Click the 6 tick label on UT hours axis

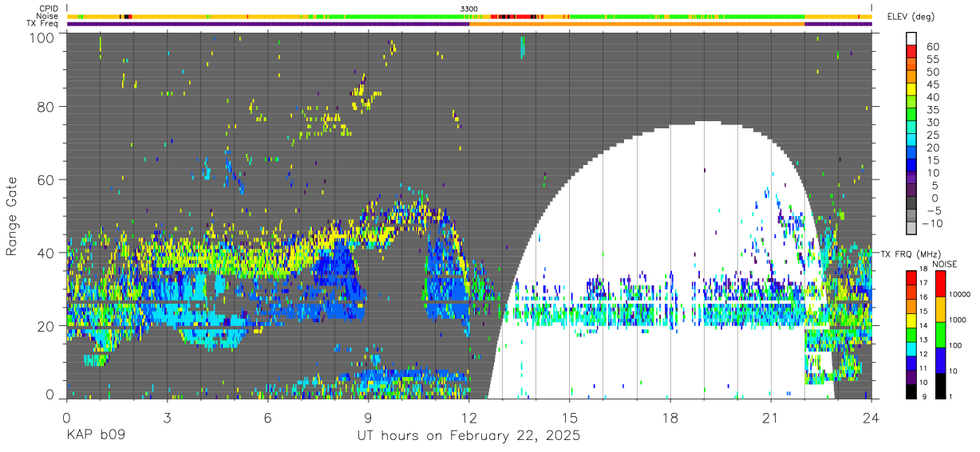coord(267,418)
